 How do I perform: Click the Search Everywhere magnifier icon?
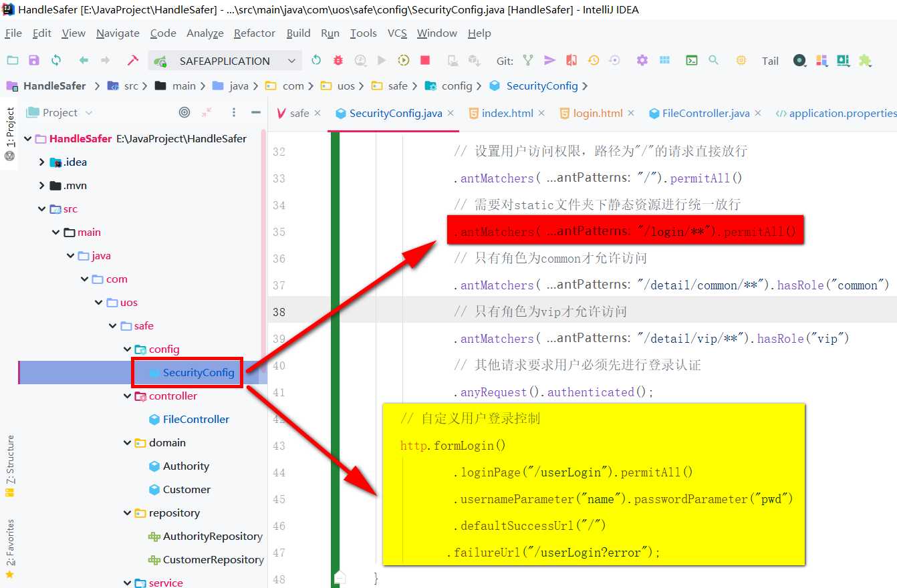coord(713,60)
